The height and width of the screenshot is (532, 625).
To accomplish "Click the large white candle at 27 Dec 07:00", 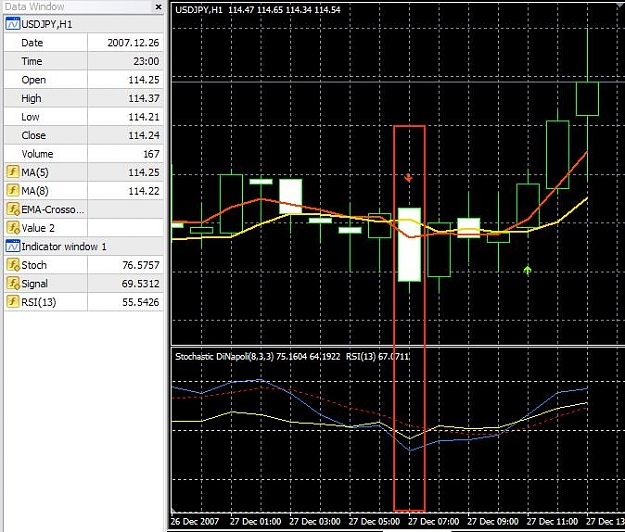I will point(409,244).
